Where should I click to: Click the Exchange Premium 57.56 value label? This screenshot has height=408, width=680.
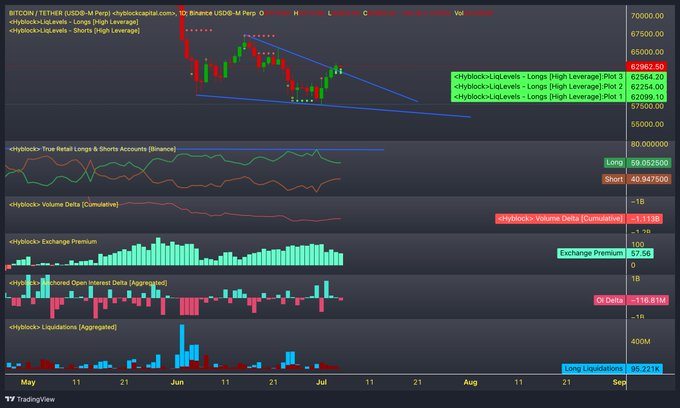point(605,253)
